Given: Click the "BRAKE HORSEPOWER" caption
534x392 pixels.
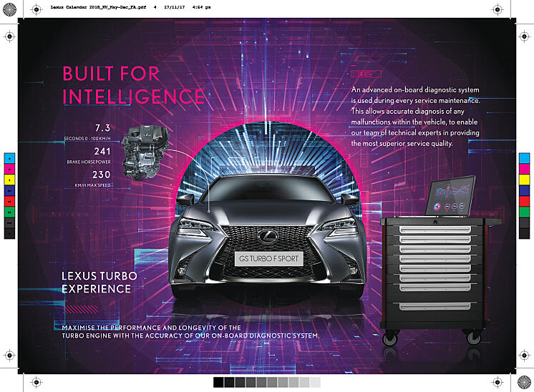Looking at the screenshot, I should click(89, 162).
